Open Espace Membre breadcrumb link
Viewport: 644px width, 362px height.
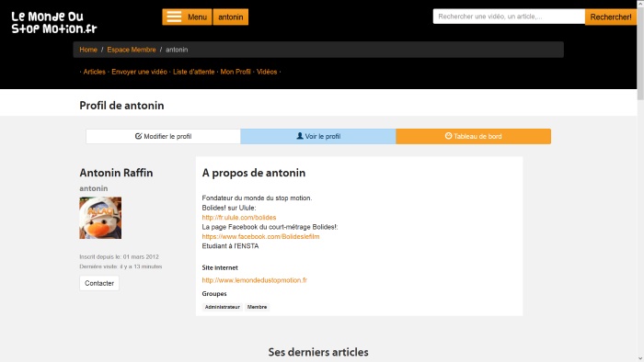click(132, 50)
